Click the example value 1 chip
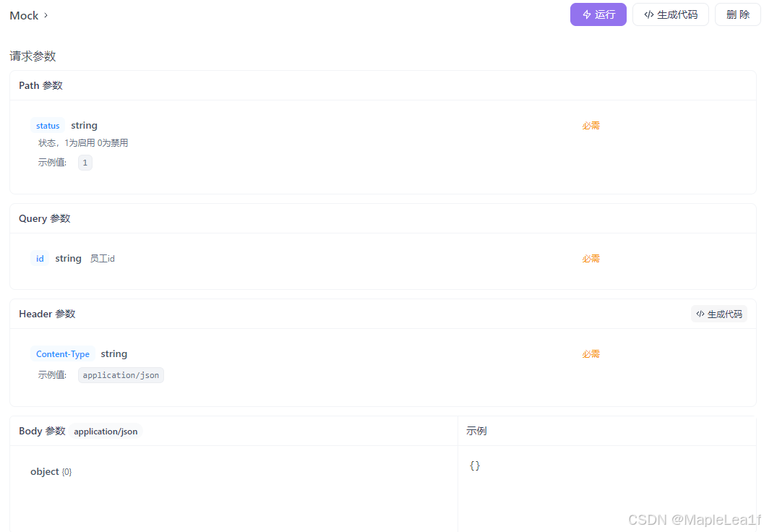The height and width of the screenshot is (532, 764). pyautogui.click(x=85, y=163)
